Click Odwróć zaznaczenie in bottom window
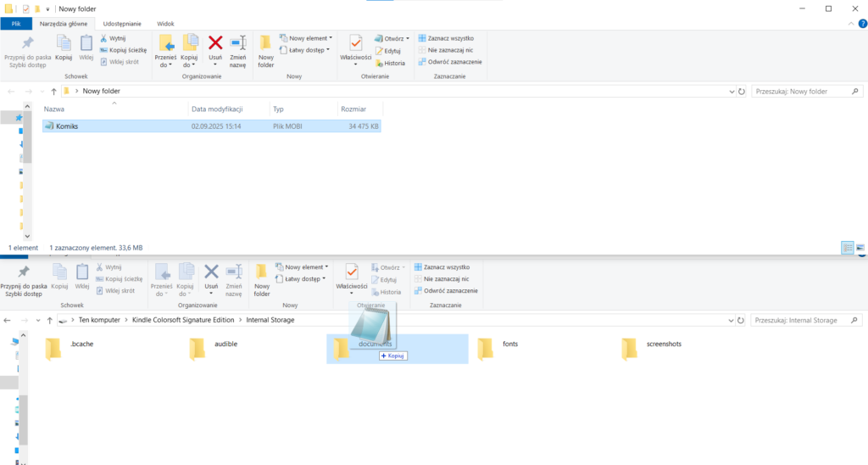Viewport: 868px width, 465px height. click(x=446, y=290)
